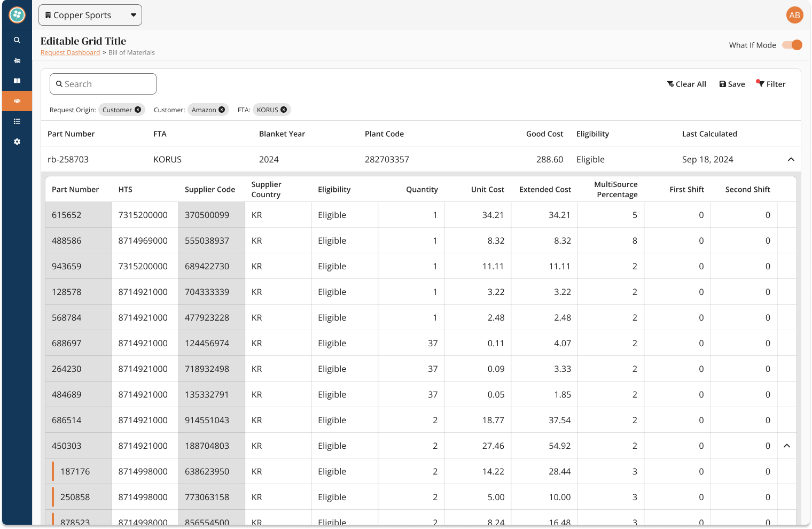
Task: Toggle the What If Mode switch
Action: click(792, 45)
